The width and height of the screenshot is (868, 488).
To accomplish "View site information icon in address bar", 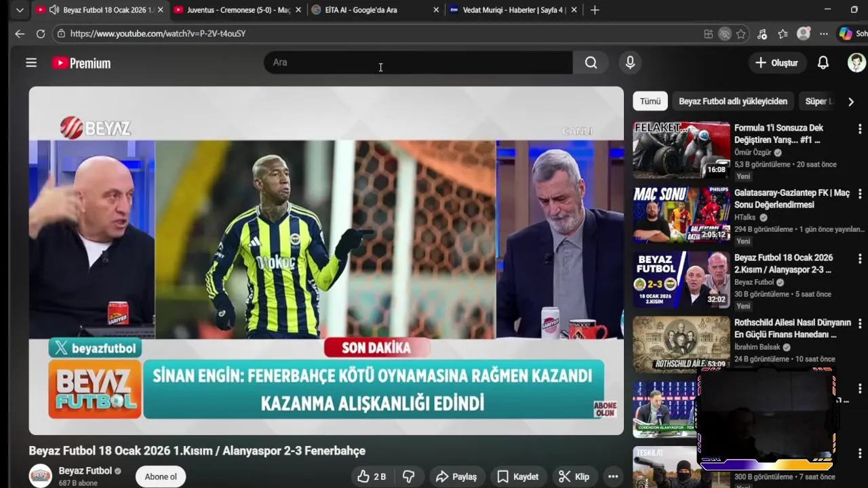I will coord(61,33).
